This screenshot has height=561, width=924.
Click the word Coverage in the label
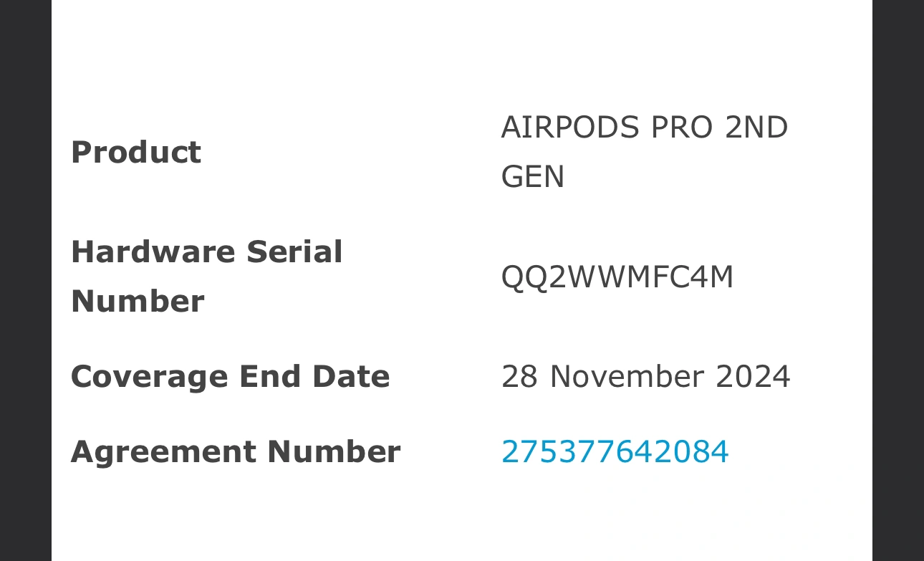[x=150, y=376]
